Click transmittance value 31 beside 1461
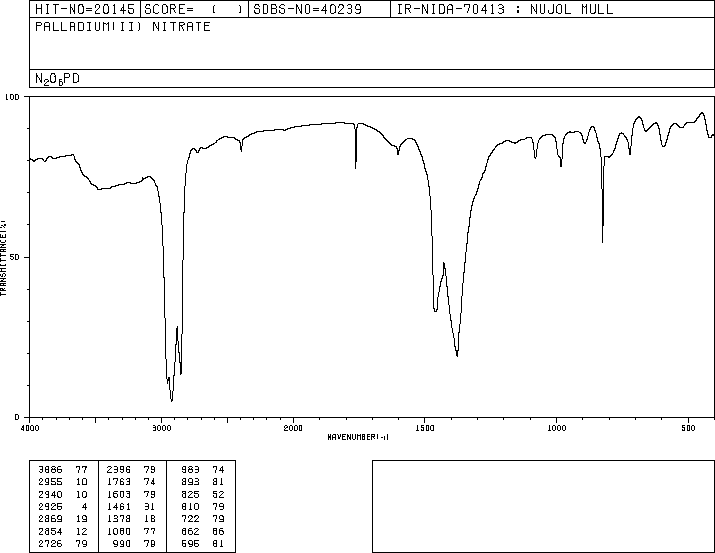The width and height of the screenshot is (715, 553). (150, 506)
